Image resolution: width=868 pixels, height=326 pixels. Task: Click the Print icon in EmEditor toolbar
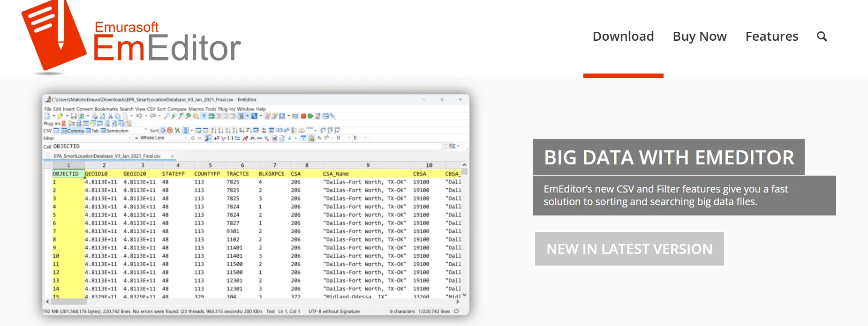click(95, 116)
